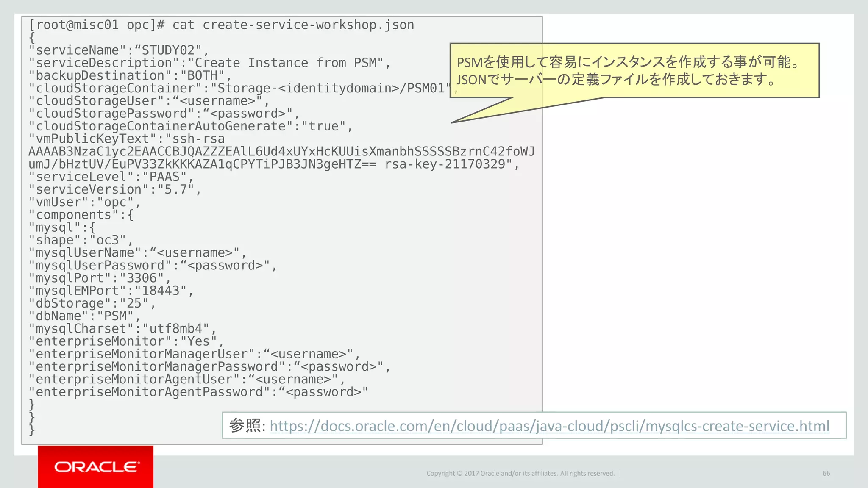Click the "mysqlUserName" line
Screen dimensions: 868x488
pyautogui.click(x=138, y=253)
